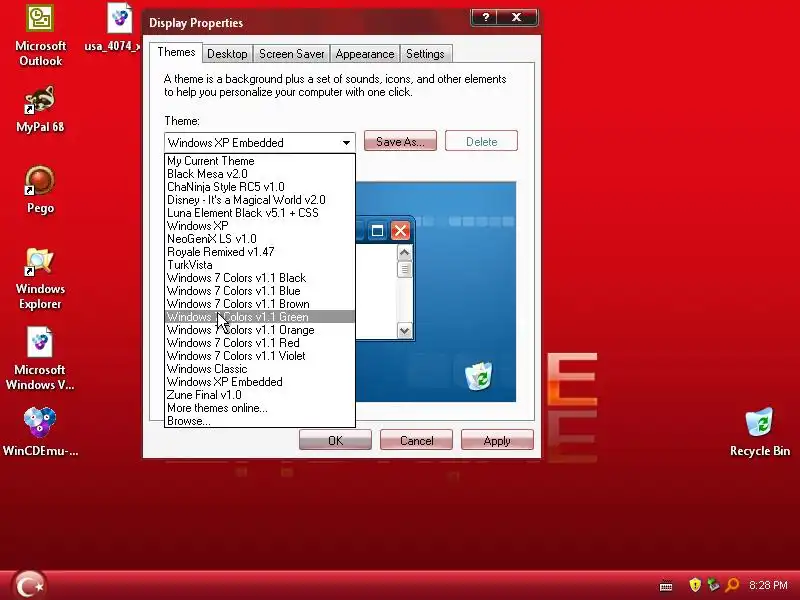Open More themes online... entry
800x600 pixels.
(260, 408)
